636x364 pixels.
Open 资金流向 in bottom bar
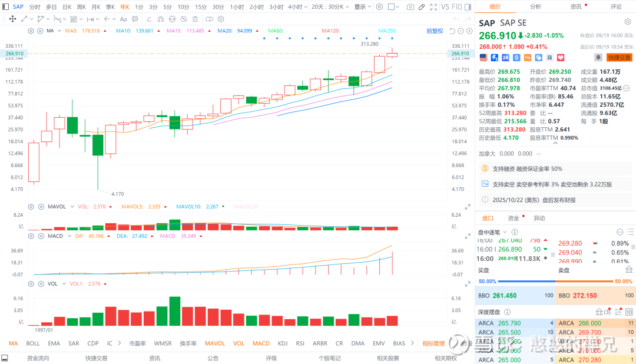pos(38,358)
